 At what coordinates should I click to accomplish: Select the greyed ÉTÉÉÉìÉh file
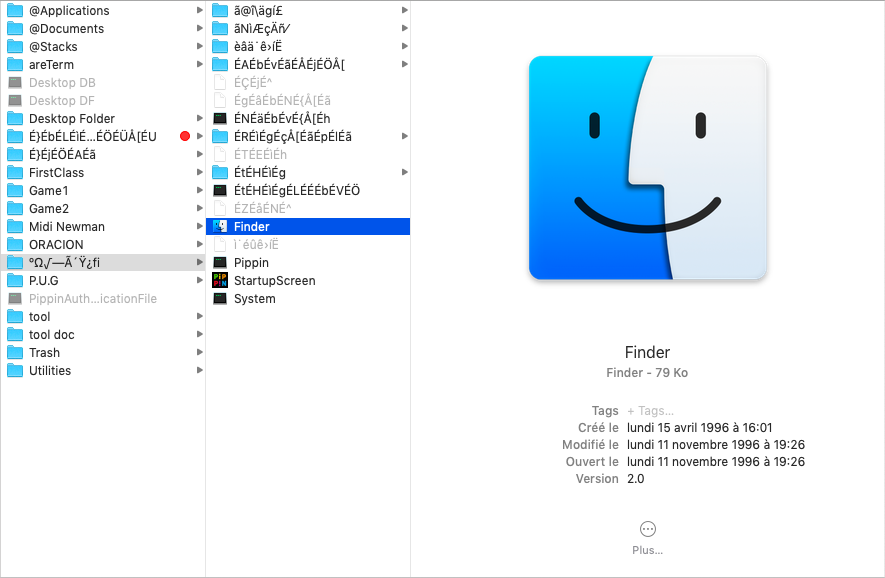[260, 155]
